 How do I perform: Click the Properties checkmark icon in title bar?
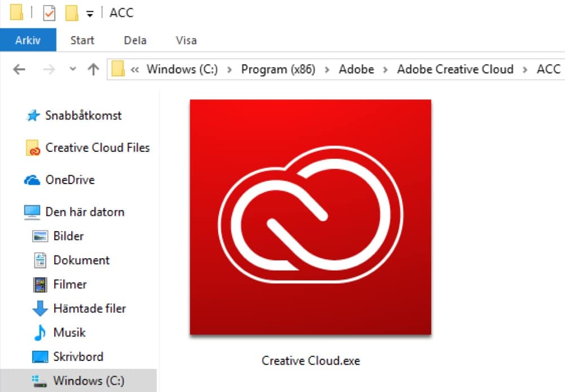pyautogui.click(x=49, y=14)
